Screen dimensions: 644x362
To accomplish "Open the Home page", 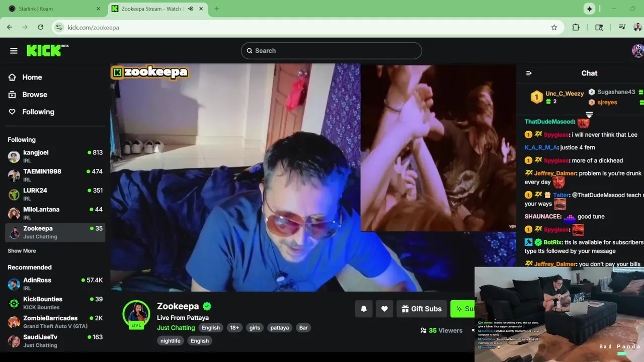I will [25, 77].
